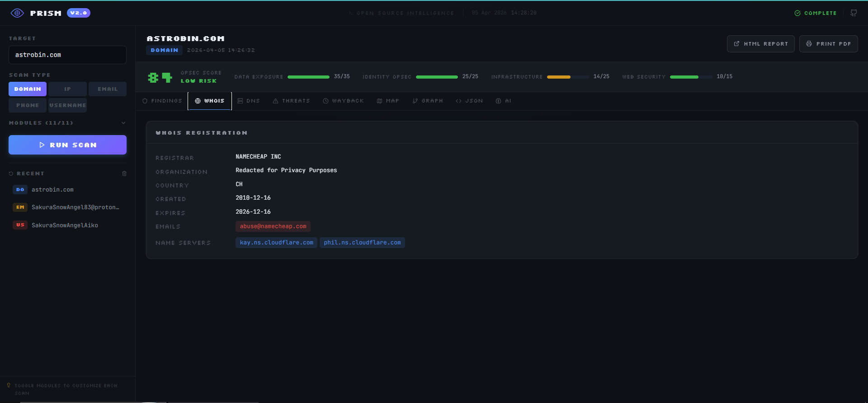Click the COMPLETE status check icon
The width and height of the screenshot is (868, 403).
tap(797, 13)
